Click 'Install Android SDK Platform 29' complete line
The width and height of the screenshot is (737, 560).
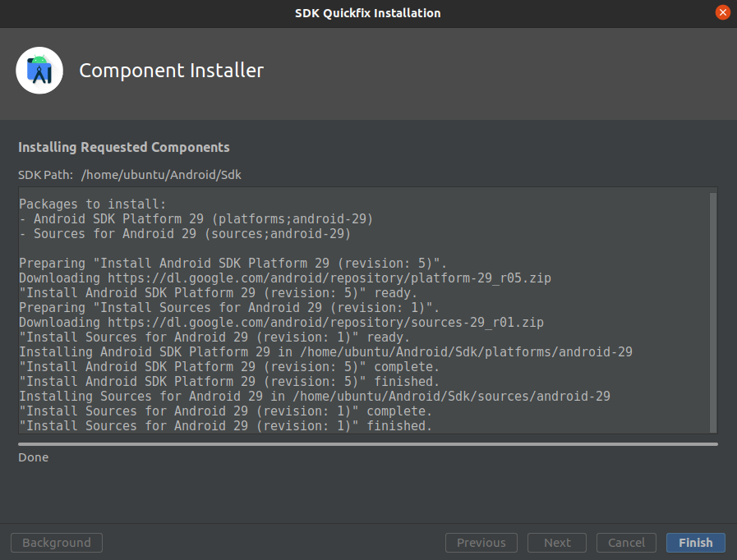pos(229,367)
